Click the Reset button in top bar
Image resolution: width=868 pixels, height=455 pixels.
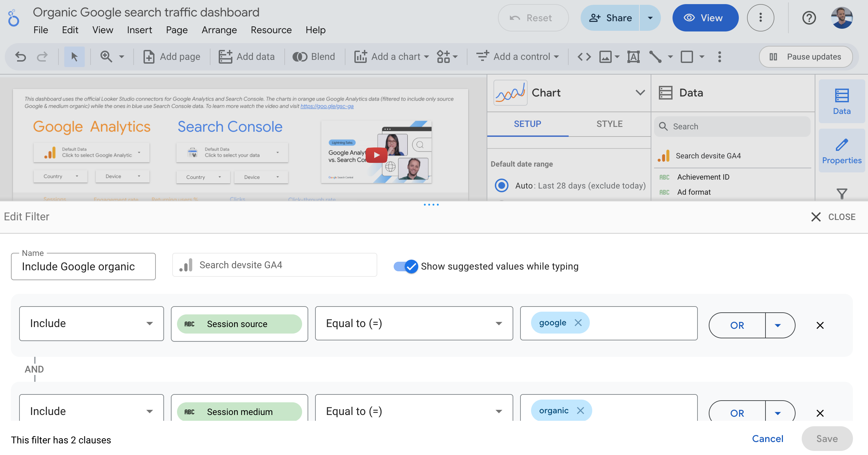(528, 17)
